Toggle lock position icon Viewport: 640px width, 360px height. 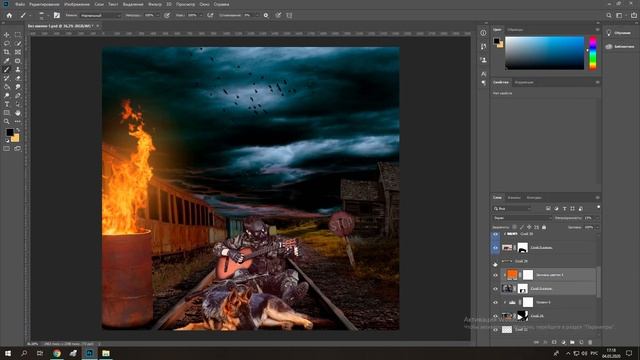529,227
